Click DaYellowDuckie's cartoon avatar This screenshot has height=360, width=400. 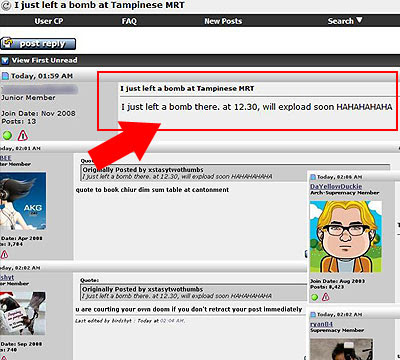(x=346, y=236)
